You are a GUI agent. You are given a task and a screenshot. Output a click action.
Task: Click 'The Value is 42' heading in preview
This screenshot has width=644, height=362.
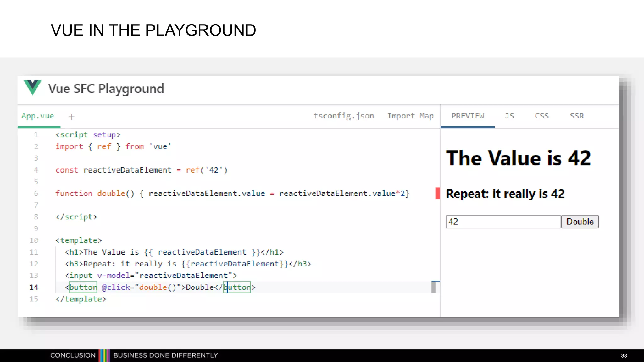tap(519, 158)
